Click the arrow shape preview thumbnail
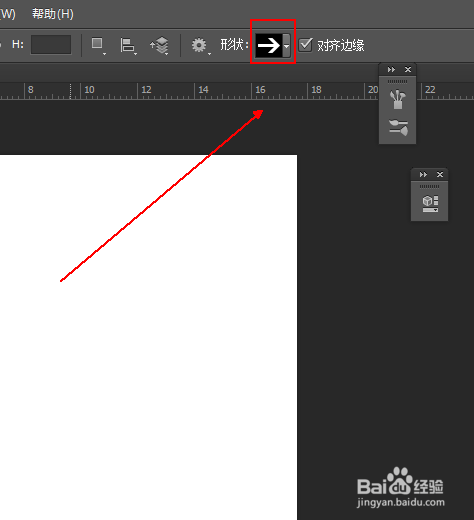Image resolution: width=474 pixels, height=520 pixels. point(269,45)
